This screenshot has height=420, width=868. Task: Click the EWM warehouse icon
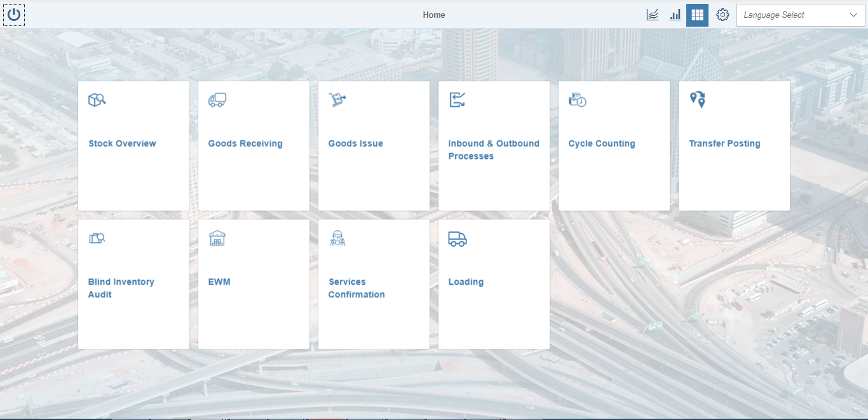coord(216,238)
